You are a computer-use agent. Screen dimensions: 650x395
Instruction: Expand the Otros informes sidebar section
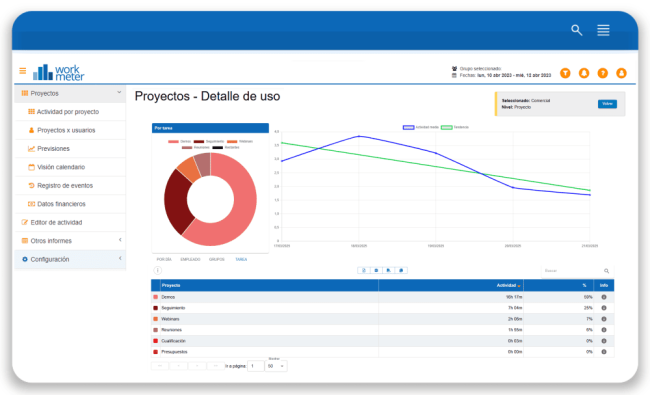120,240
